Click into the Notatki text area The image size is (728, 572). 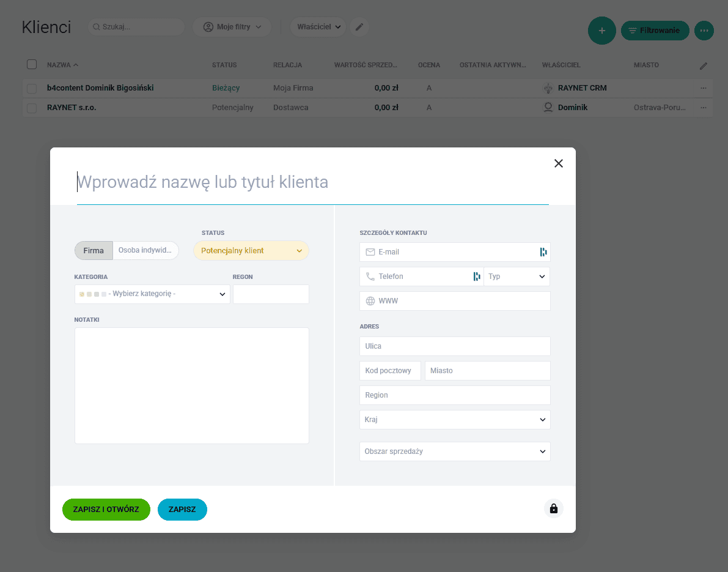(191, 385)
